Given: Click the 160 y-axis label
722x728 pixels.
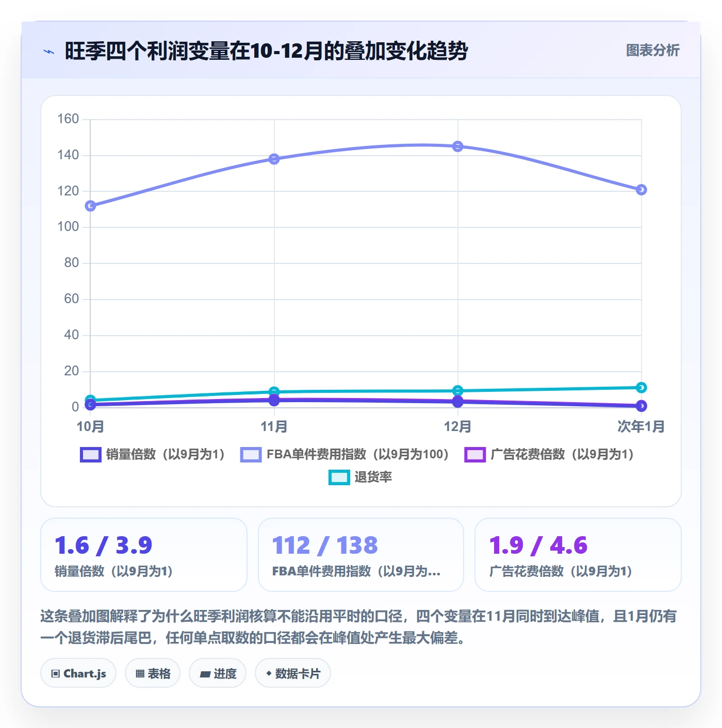Looking at the screenshot, I should [68, 119].
